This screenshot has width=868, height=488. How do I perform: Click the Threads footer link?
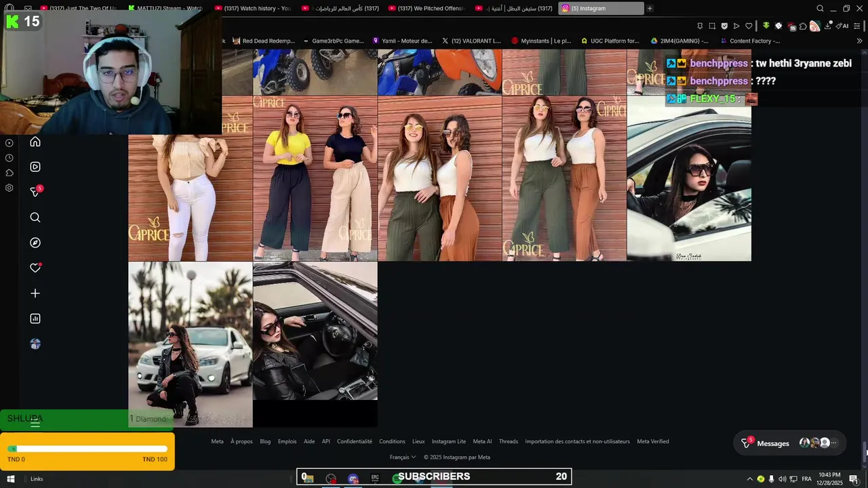(509, 441)
